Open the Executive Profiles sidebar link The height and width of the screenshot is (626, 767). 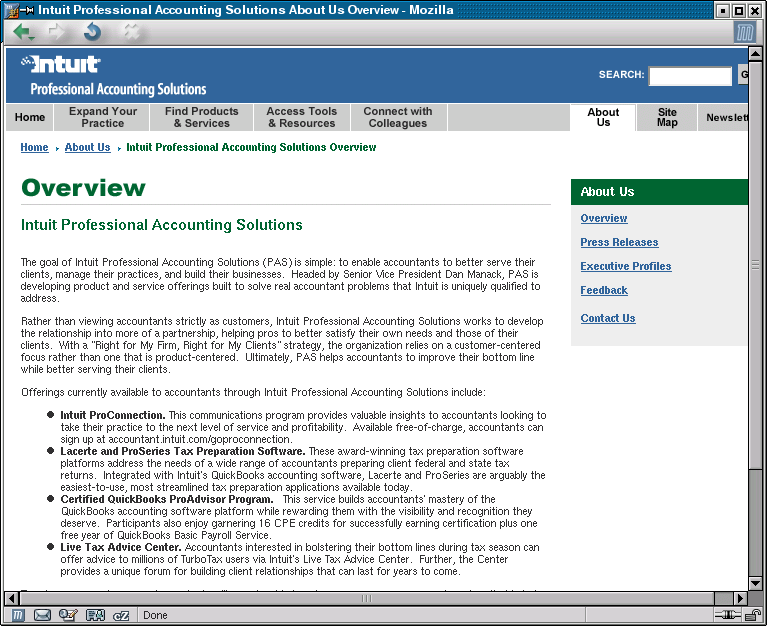pos(626,266)
